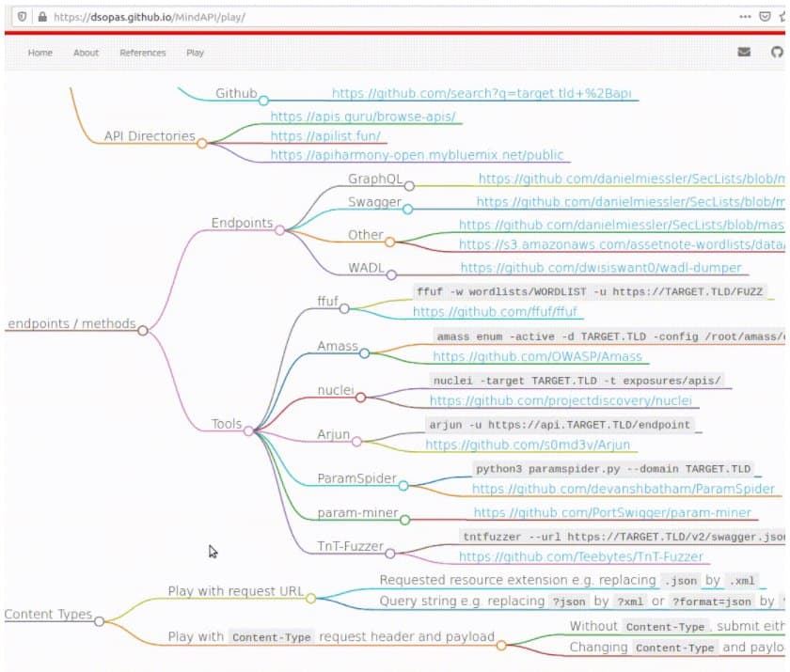Click the browser shield tracking protection icon

click(23, 17)
